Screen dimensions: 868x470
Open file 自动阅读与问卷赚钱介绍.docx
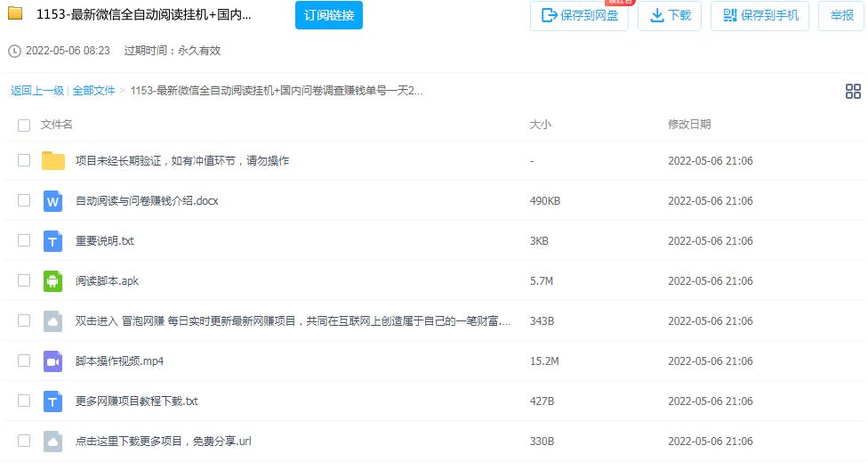point(147,200)
